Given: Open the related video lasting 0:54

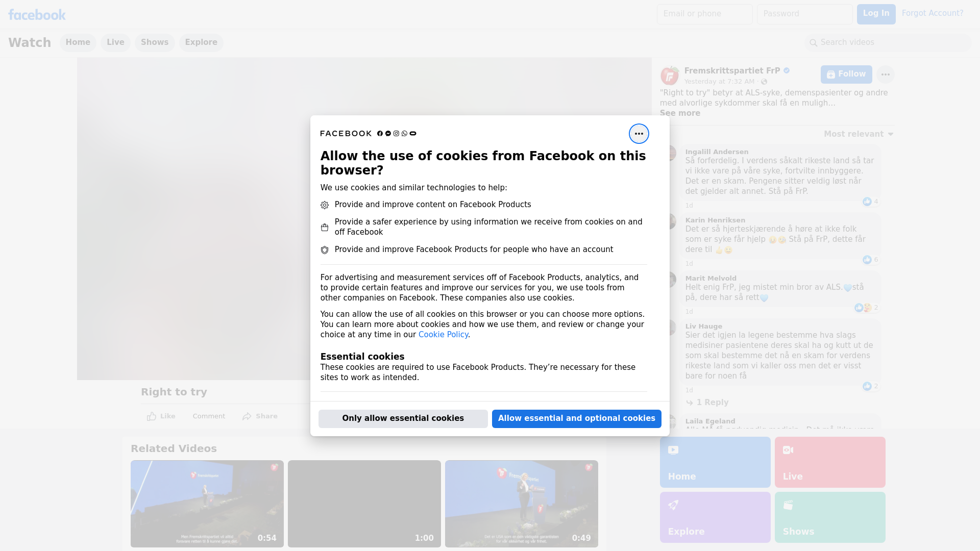Looking at the screenshot, I should click(207, 504).
